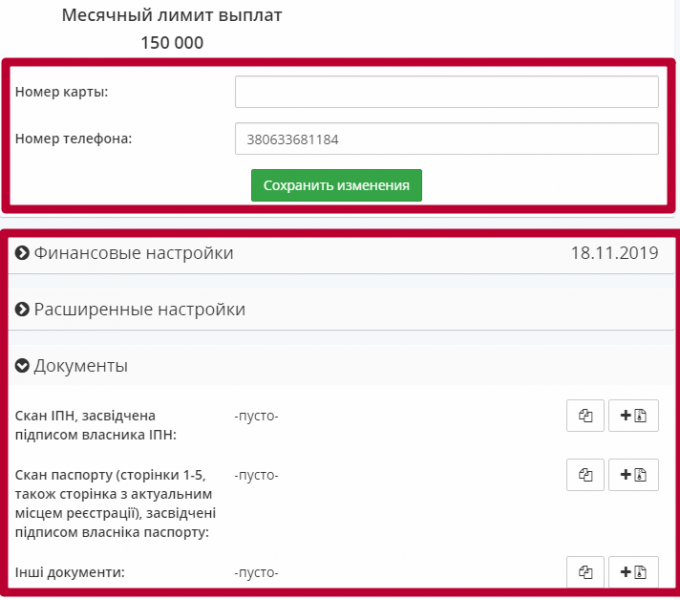The width and height of the screenshot is (680, 600).
Task: Click the 150 000 limit value
Action: (172, 42)
